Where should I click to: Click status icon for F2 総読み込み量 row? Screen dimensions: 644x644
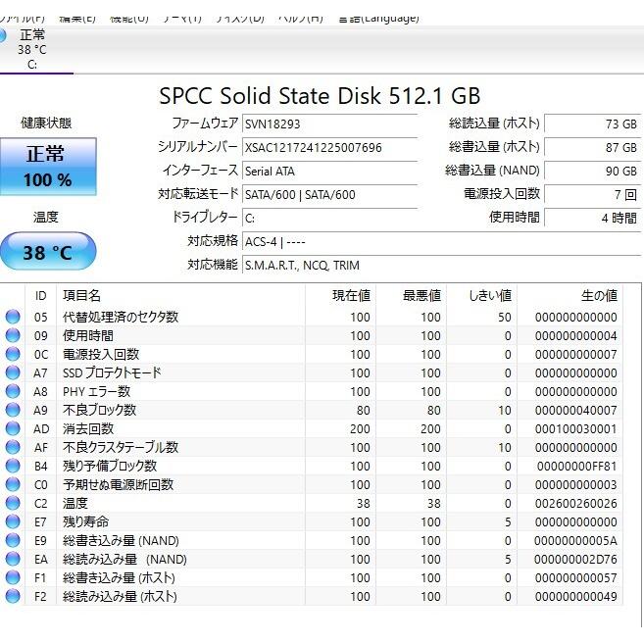point(13,596)
